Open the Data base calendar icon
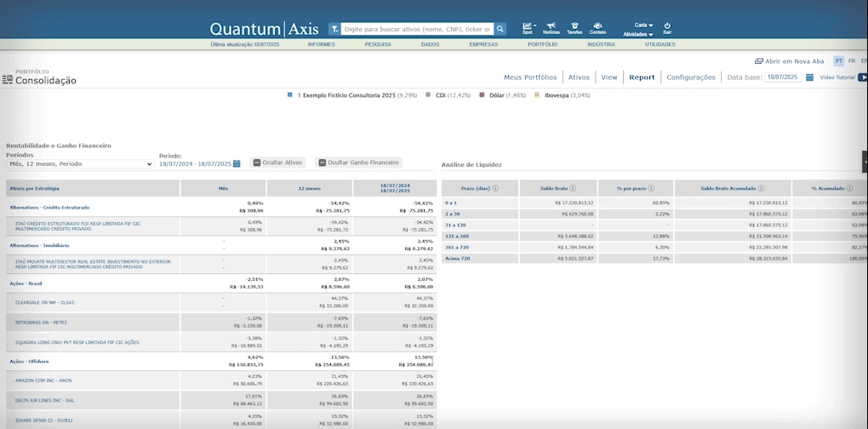 (809, 77)
